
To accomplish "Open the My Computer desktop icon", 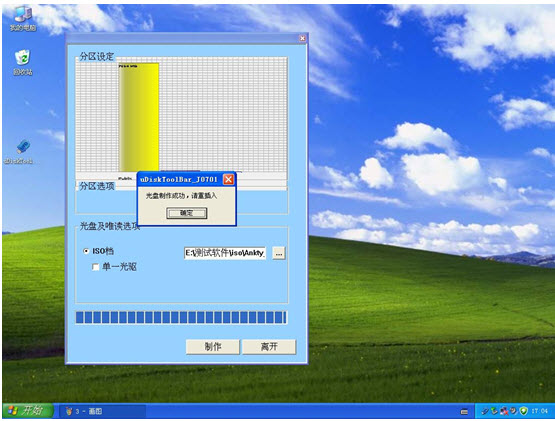I will click(x=23, y=18).
